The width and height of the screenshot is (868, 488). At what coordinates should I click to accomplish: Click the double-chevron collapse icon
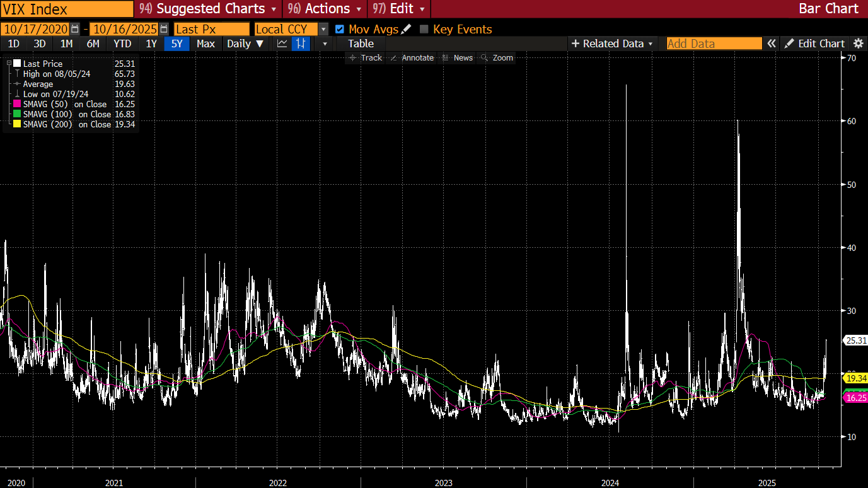(x=772, y=44)
